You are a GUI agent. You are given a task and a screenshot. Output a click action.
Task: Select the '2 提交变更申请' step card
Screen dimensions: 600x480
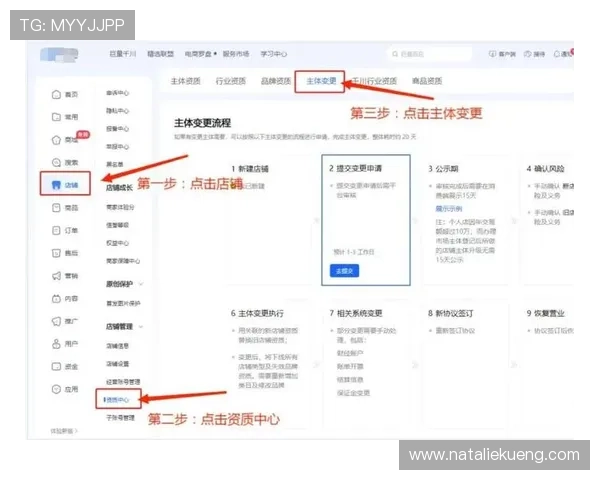(366, 220)
